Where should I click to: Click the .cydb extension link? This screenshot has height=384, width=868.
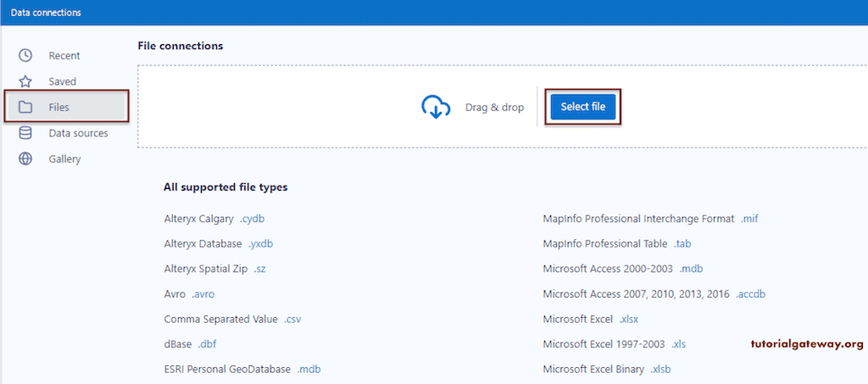point(253,219)
